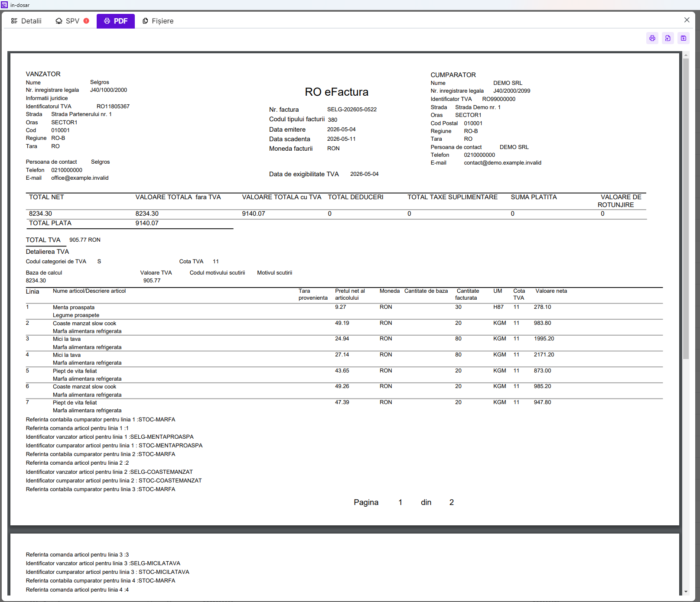Click the scroll up arrow of the PDF viewer
This screenshot has width=700, height=602.
[x=686, y=55]
